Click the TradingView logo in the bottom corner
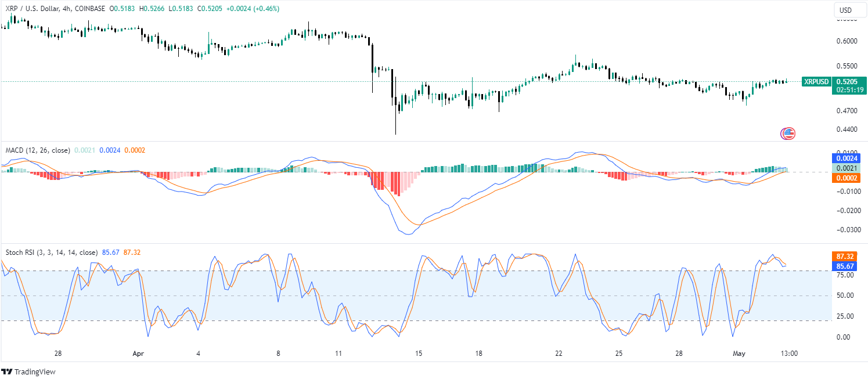The width and height of the screenshot is (868, 382). (x=28, y=372)
